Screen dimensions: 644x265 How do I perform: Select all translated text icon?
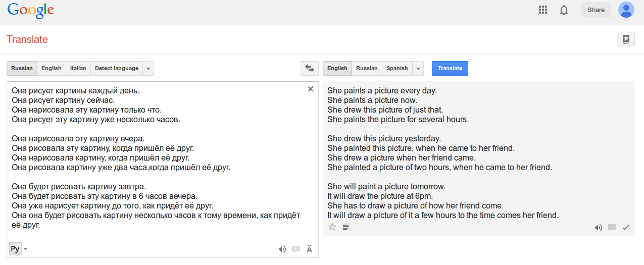tap(346, 227)
